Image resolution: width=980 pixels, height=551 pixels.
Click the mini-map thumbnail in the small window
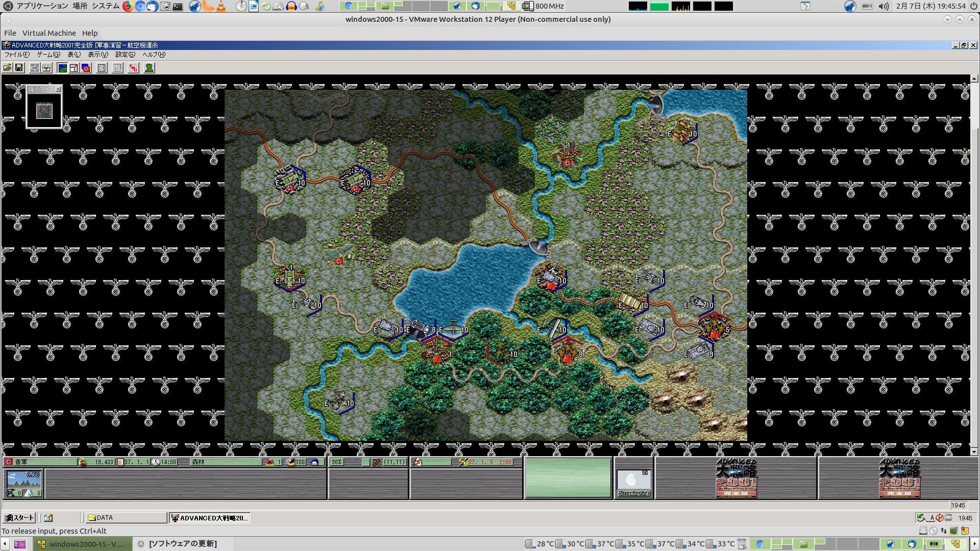point(44,110)
